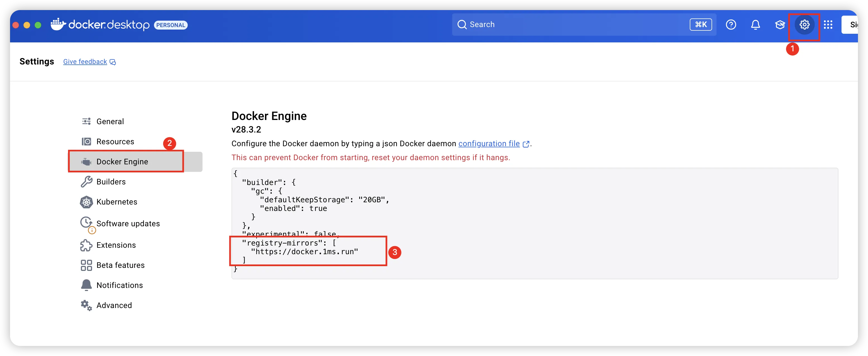
Task: Maximize window with the green button
Action: pyautogui.click(x=38, y=25)
